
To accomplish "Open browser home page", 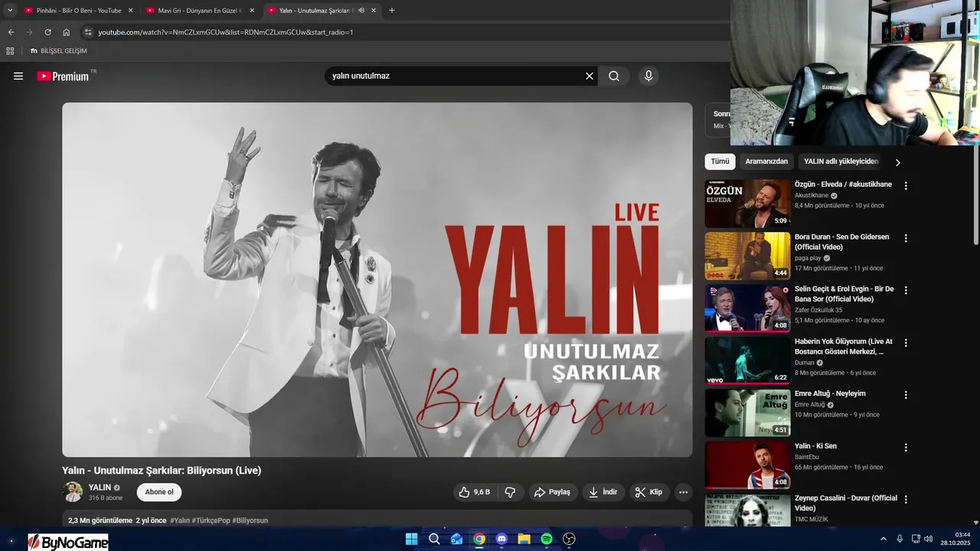I will (66, 32).
